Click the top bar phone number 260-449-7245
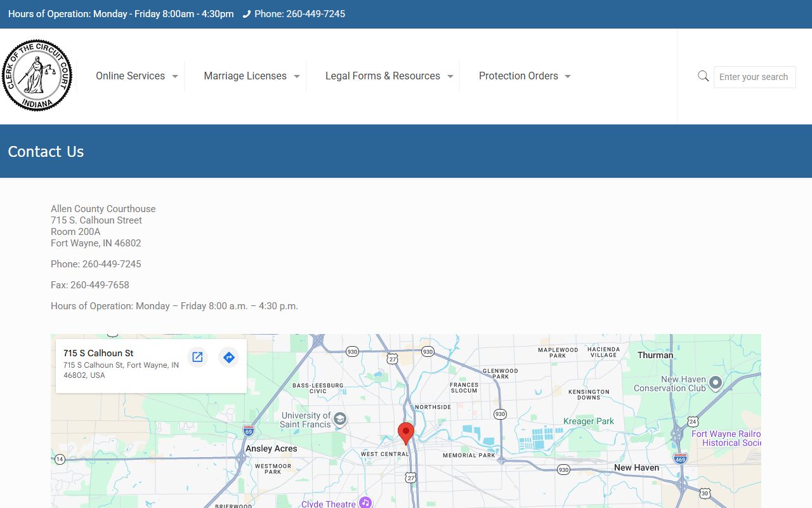Screen dimensions: 812x508 (x=316, y=14)
